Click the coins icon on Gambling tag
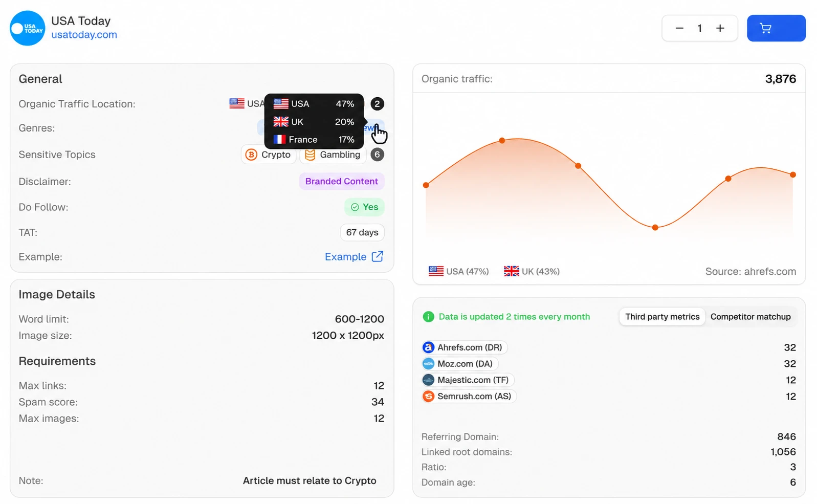 (x=310, y=155)
